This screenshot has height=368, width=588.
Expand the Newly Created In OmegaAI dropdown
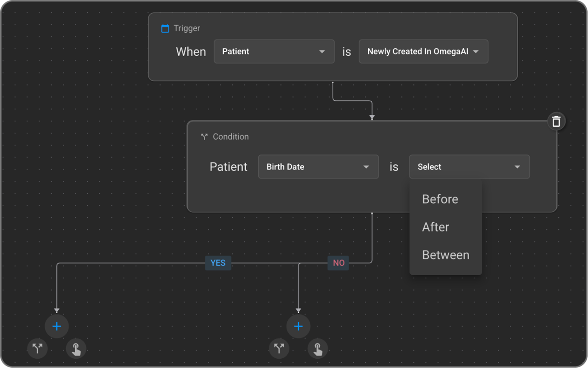click(x=423, y=52)
